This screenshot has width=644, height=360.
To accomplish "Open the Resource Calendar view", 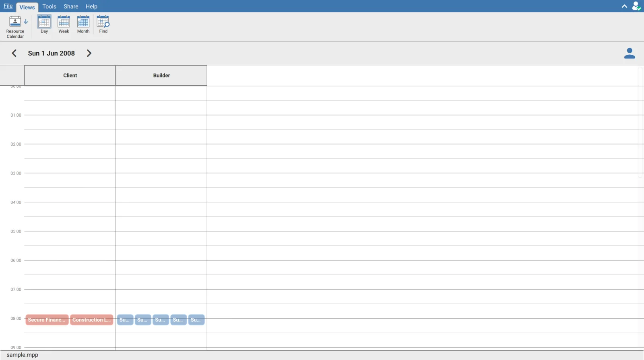I will pyautogui.click(x=15, y=27).
